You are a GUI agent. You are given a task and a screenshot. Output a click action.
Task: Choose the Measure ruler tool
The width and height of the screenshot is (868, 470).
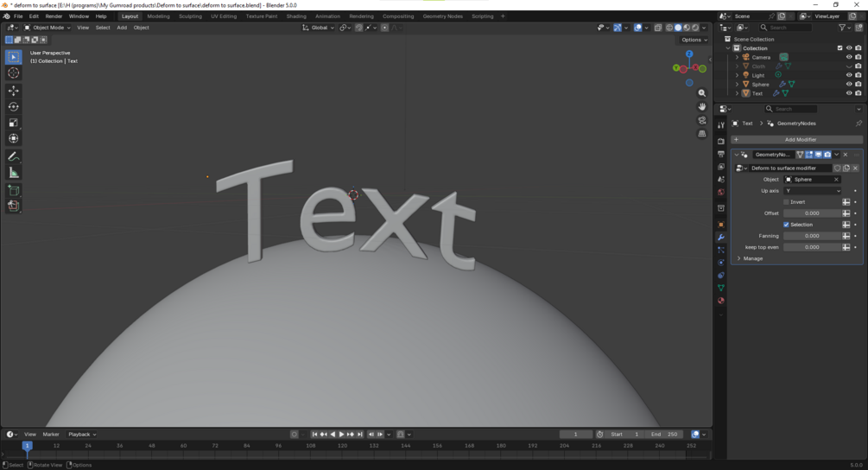click(x=14, y=174)
